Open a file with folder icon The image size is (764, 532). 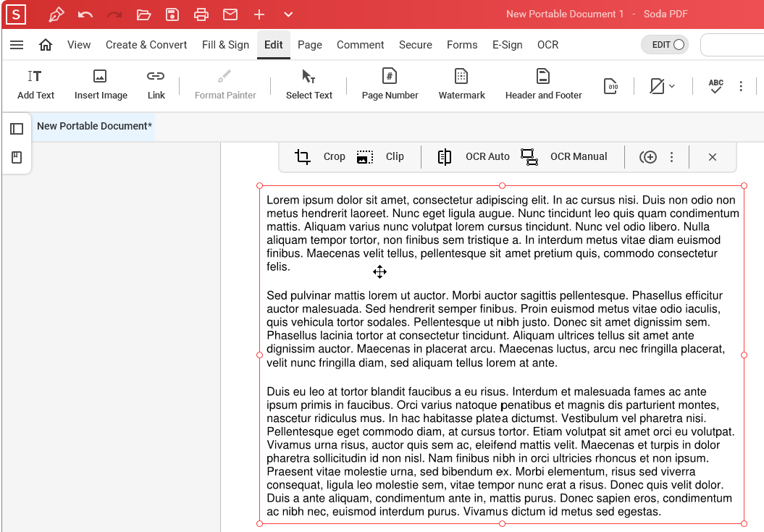pos(143,14)
